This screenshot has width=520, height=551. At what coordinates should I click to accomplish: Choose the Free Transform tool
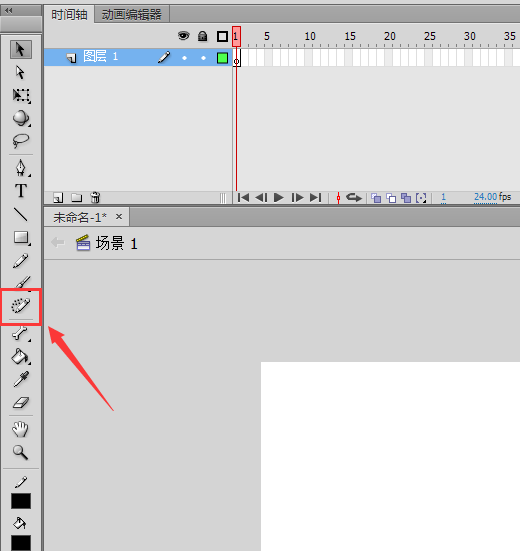point(21,96)
